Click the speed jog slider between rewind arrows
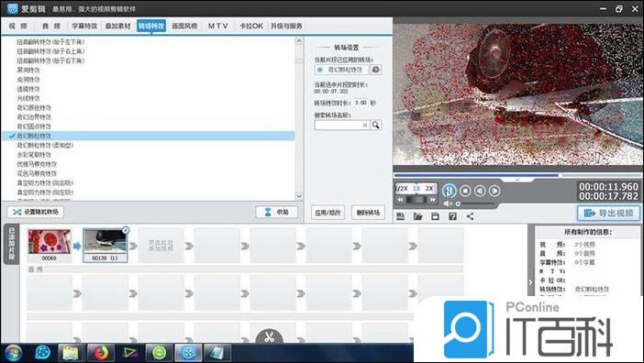Screen dimensions: 644x363 [x=416, y=199]
